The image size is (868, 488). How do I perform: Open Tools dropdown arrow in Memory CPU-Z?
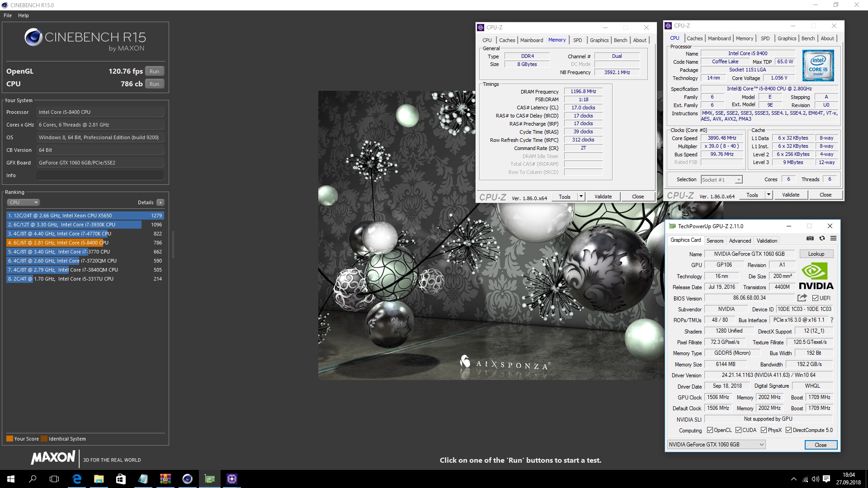pyautogui.click(x=581, y=197)
